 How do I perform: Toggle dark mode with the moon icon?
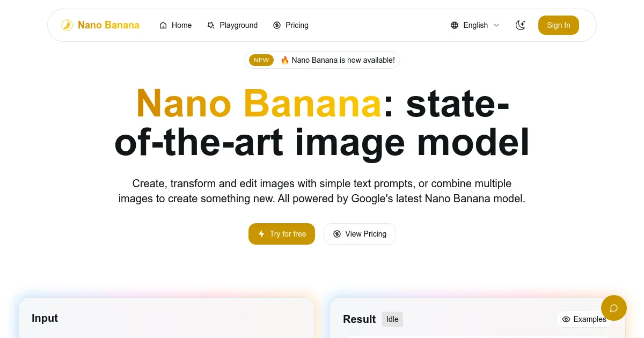tap(520, 25)
